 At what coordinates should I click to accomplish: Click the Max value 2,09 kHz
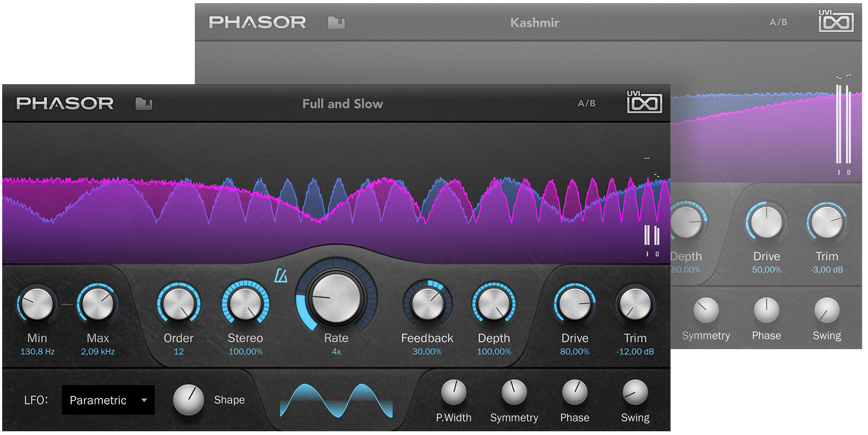pos(98,352)
